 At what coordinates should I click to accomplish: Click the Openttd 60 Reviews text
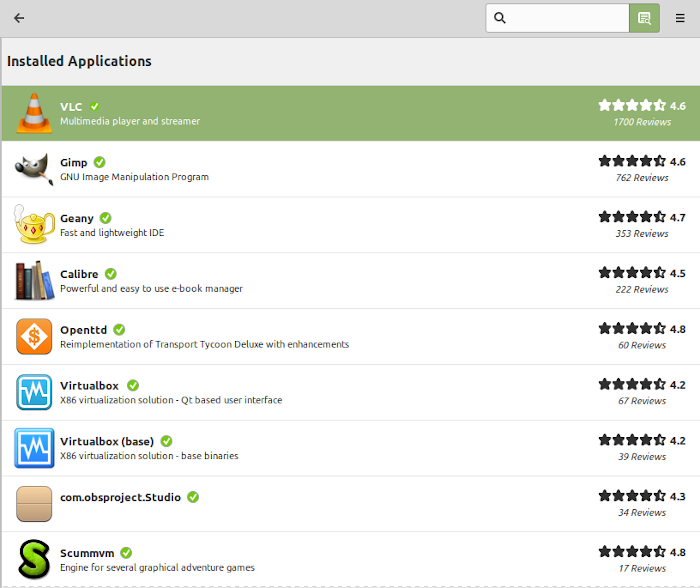click(642, 345)
